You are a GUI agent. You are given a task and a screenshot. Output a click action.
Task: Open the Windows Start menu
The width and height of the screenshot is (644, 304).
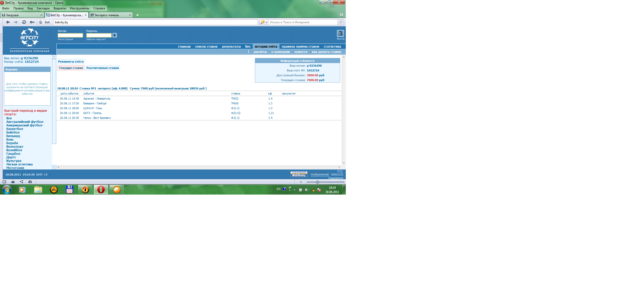[7, 189]
